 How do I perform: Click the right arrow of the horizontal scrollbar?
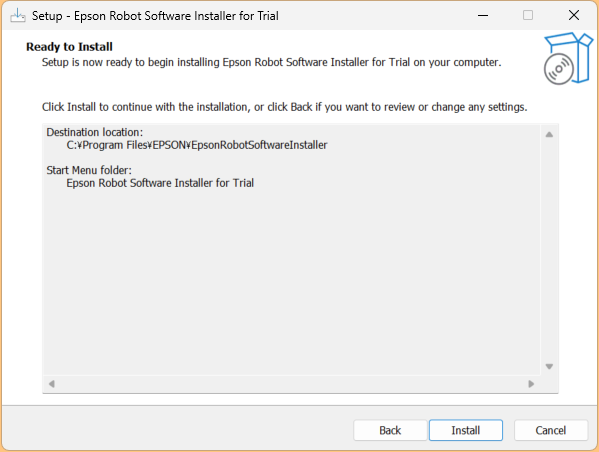click(x=531, y=384)
